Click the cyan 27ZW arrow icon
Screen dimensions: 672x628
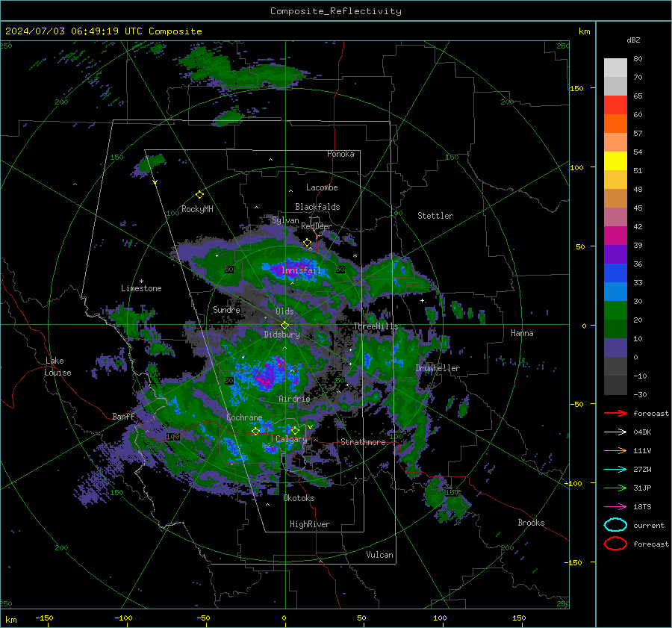(x=615, y=470)
